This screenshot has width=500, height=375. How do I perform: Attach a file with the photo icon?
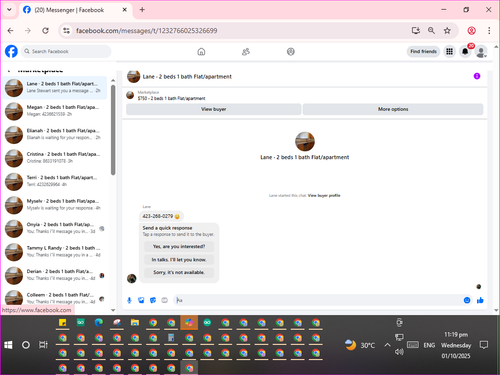coord(141,300)
